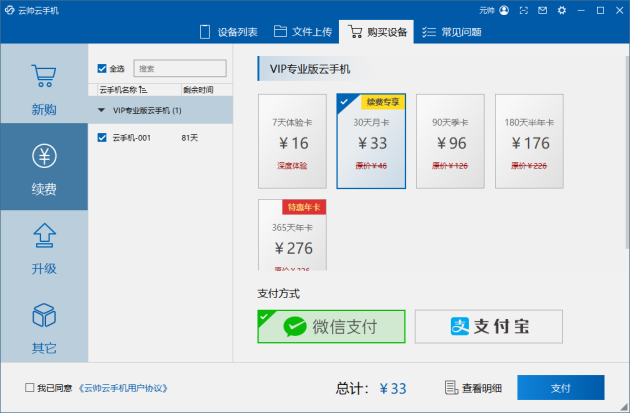Viewport: 630px width, 413px height.
Task: Click the VIP专业版云手机 section heading
Action: click(310, 69)
